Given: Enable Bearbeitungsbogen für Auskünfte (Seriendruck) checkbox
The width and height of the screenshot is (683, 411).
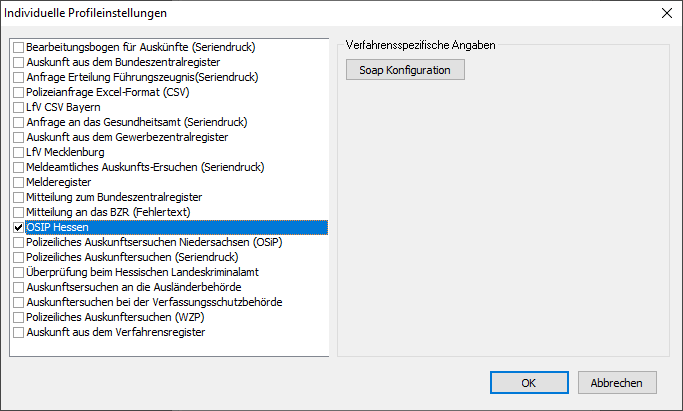Looking at the screenshot, I should (19, 47).
